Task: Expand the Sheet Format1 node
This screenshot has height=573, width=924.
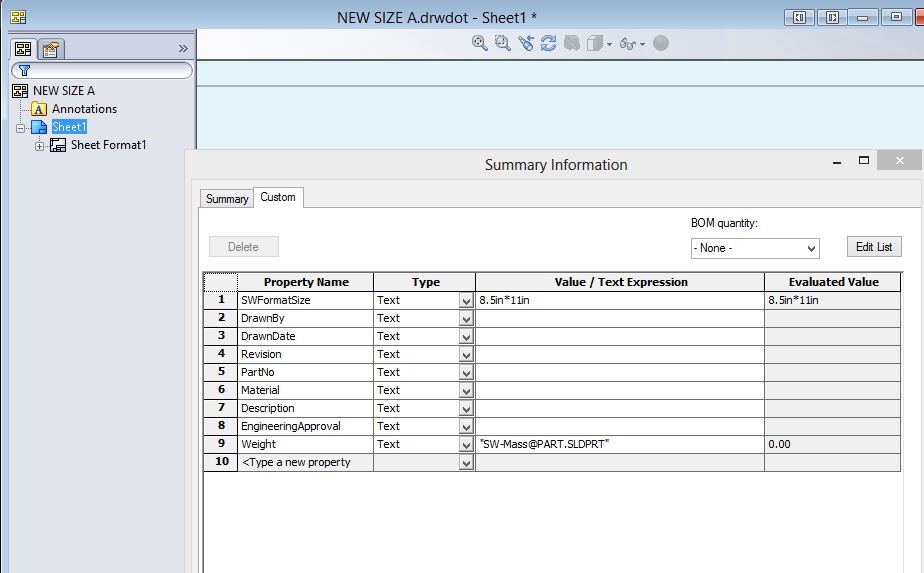Action: [39, 146]
